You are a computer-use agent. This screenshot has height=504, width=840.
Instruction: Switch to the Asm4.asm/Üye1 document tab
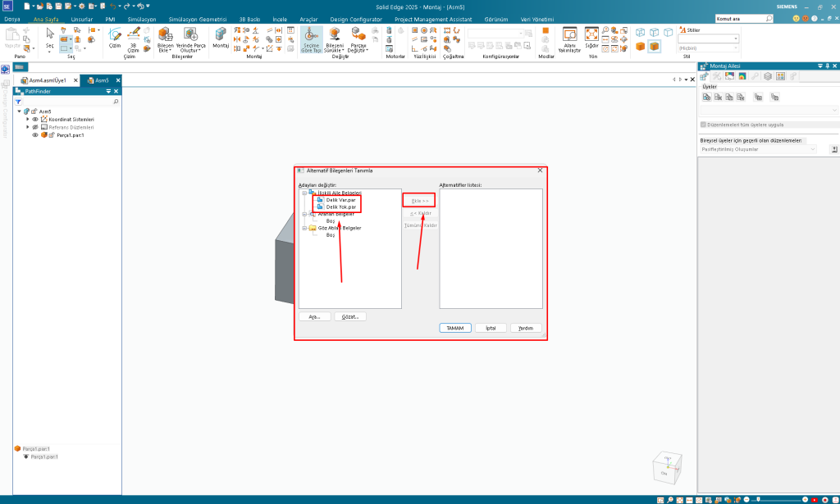click(x=47, y=80)
